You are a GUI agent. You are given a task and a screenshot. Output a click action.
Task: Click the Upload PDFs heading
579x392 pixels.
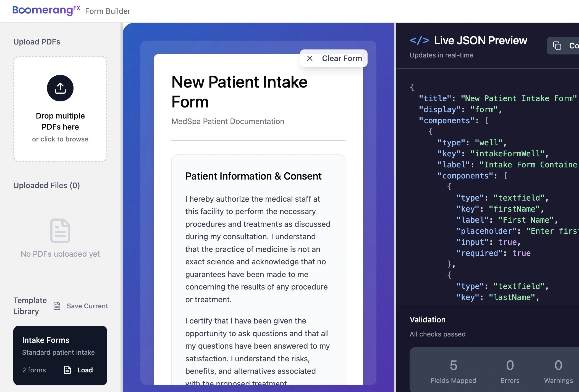(x=37, y=42)
